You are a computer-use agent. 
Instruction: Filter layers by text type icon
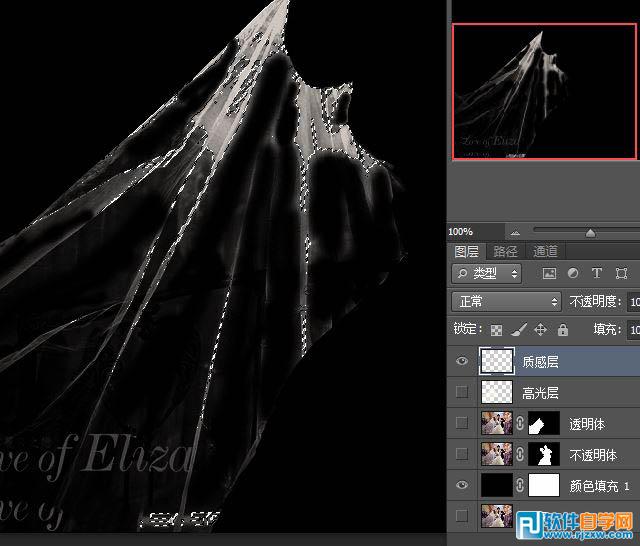click(596, 273)
